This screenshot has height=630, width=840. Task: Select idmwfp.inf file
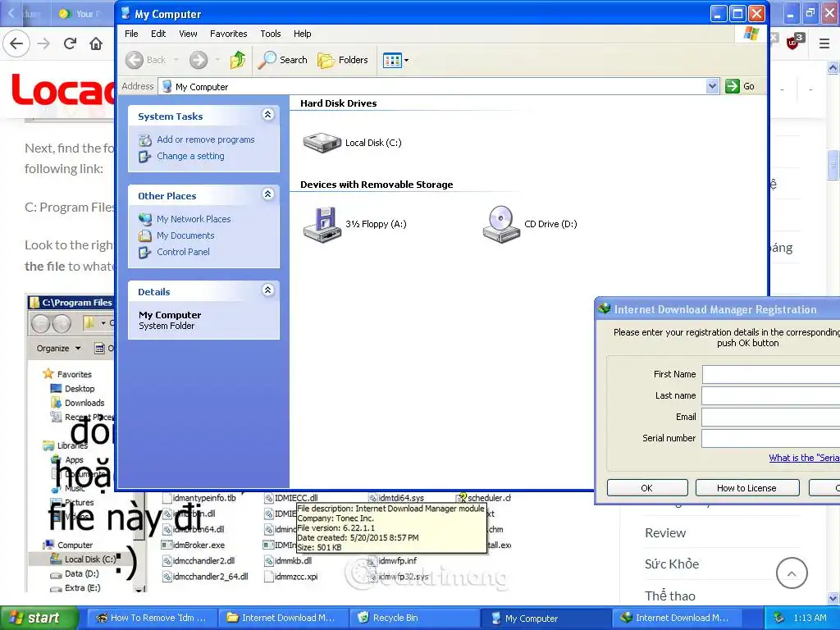pyautogui.click(x=392, y=561)
